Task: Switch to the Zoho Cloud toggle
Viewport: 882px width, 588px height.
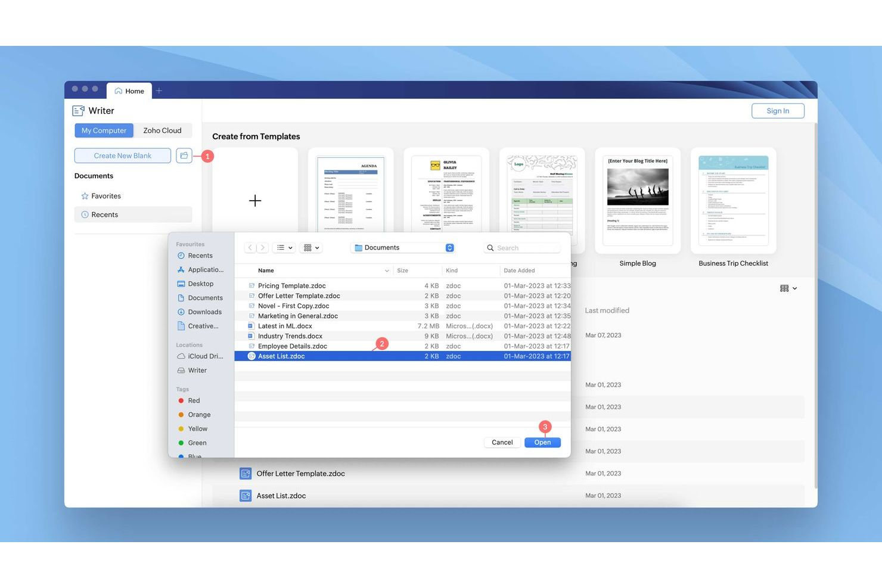Action: (162, 130)
